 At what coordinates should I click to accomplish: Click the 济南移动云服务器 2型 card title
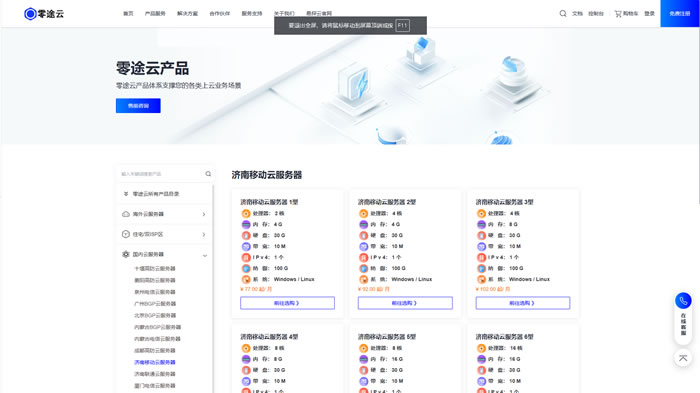click(x=387, y=202)
